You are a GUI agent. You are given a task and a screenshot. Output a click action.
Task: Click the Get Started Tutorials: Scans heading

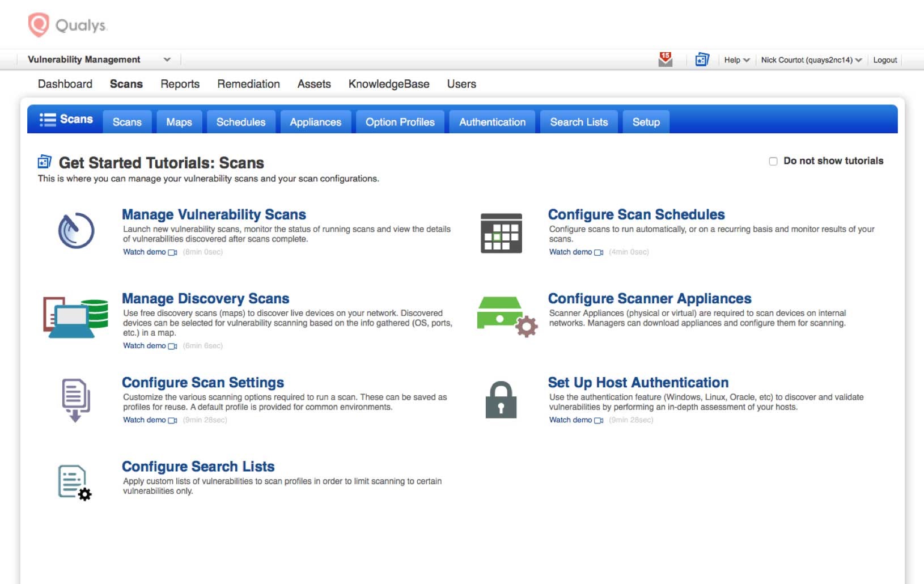(x=162, y=163)
